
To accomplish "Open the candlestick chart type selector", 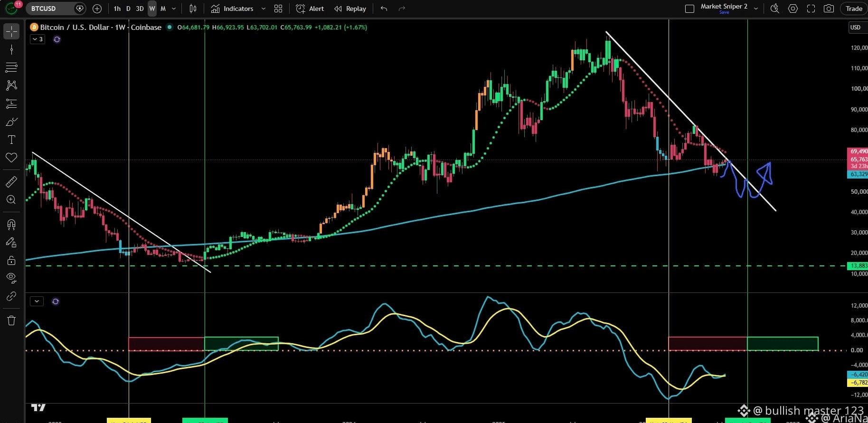I will point(193,9).
